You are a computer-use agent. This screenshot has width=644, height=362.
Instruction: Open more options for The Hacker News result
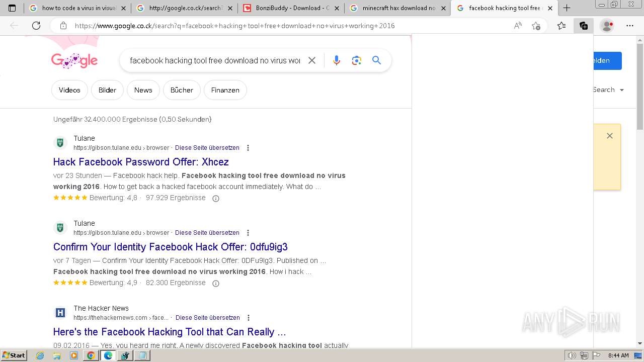coord(249,318)
